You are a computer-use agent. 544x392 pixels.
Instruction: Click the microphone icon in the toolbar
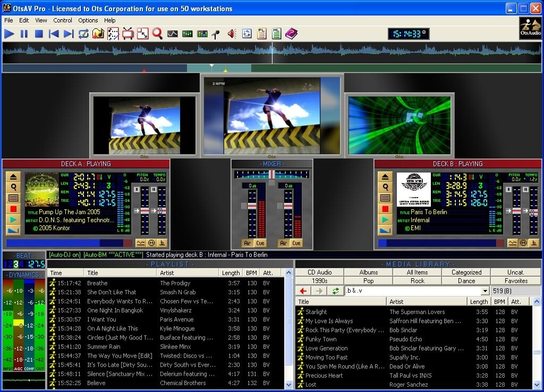tap(216, 34)
